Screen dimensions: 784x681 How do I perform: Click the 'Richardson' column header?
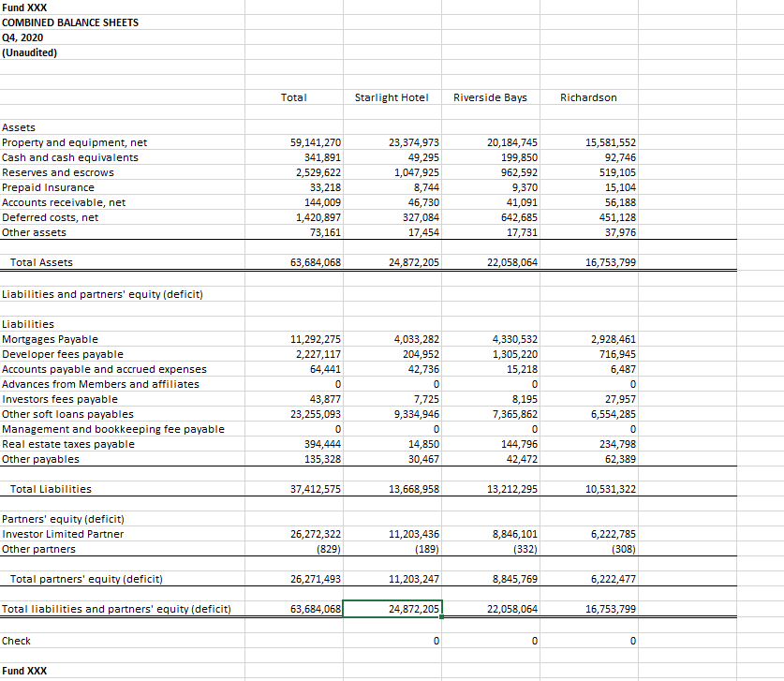click(588, 97)
